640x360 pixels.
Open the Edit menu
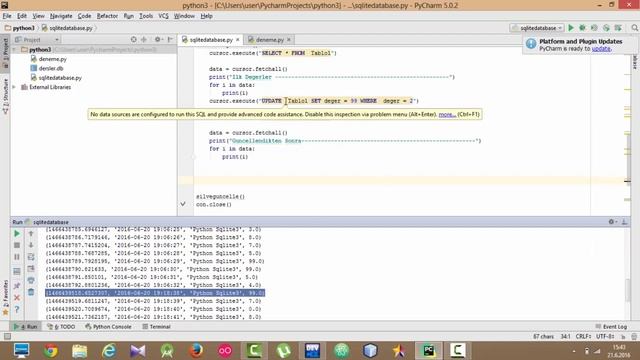coord(22,16)
